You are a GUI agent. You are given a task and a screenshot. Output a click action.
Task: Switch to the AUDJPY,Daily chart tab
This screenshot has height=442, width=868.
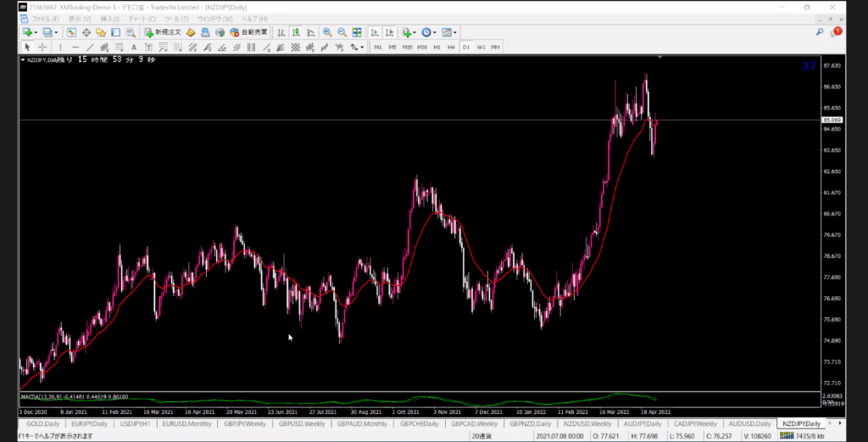(x=643, y=423)
